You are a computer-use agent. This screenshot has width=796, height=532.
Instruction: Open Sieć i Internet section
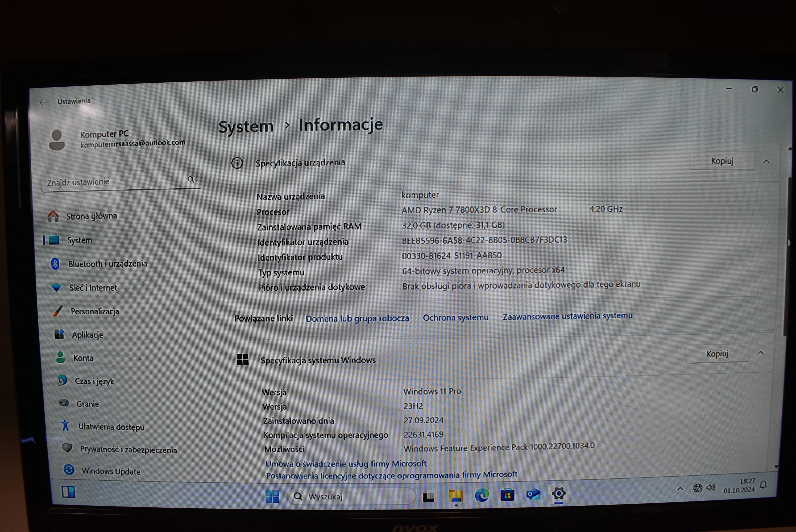93,288
